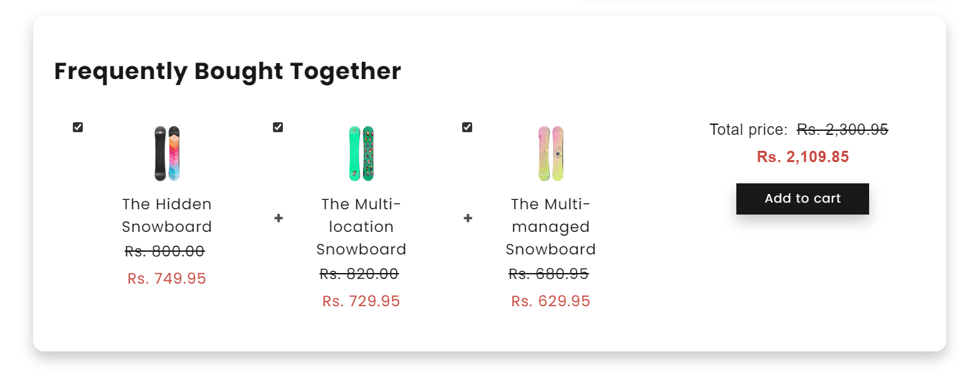Click the crossed-out Rs. 800.00 price
Image resolution: width=980 pixels, height=372 pixels.
tap(165, 252)
